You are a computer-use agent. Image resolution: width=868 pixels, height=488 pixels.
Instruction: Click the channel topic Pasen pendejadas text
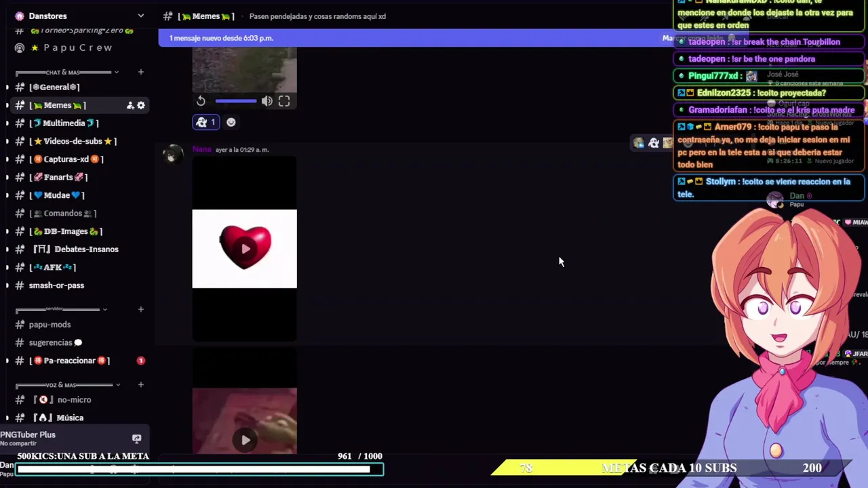point(317,16)
